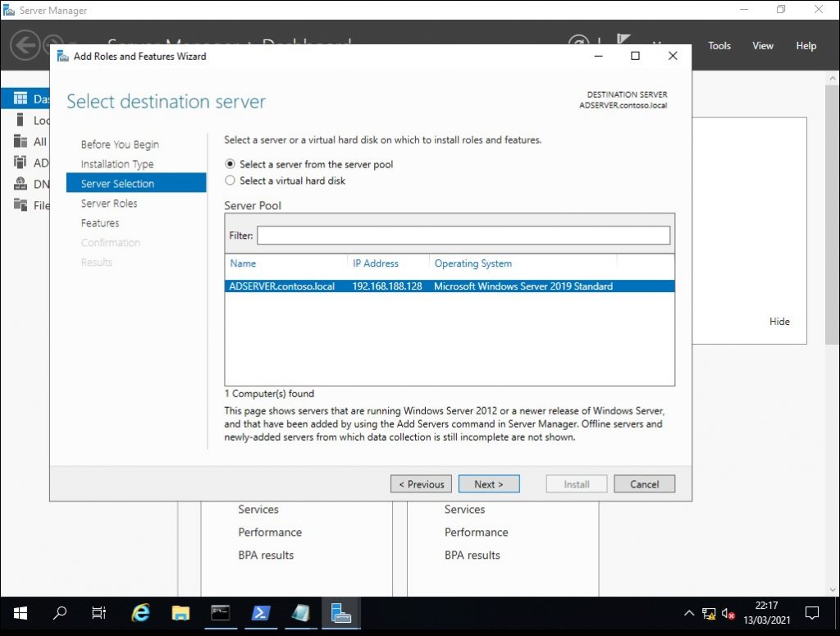Click the Server Manager back arrow button
The height and width of the screenshot is (636, 840).
tap(25, 45)
